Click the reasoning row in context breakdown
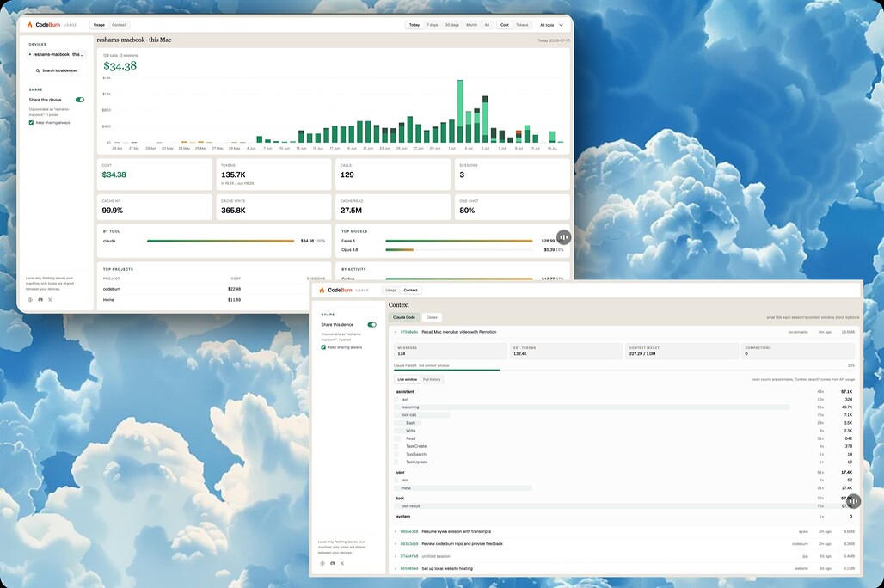884x588 pixels. point(623,407)
